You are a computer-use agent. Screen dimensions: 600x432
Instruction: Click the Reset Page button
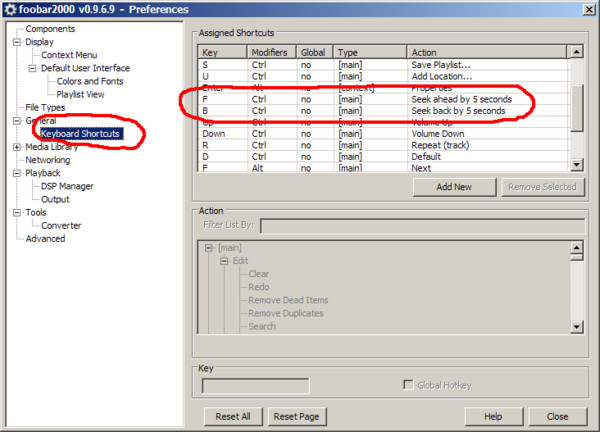[297, 416]
